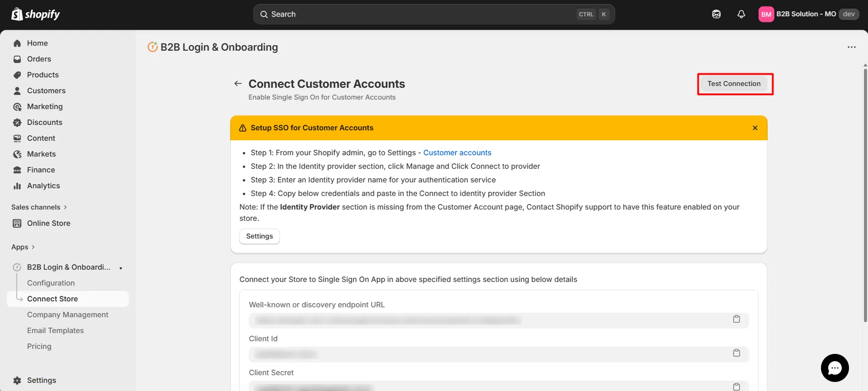Click the back arrow beside Connect Customer Accounts
The width and height of the screenshot is (868, 391).
click(238, 84)
